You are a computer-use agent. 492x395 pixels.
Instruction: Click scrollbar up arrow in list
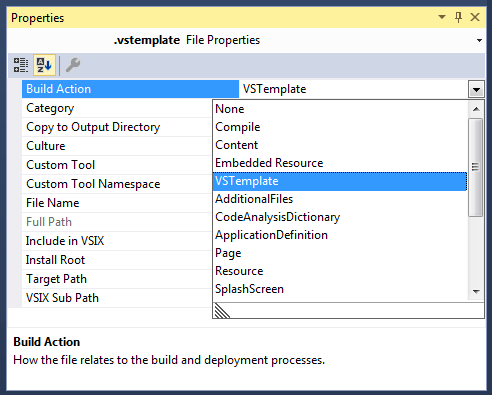coord(476,109)
